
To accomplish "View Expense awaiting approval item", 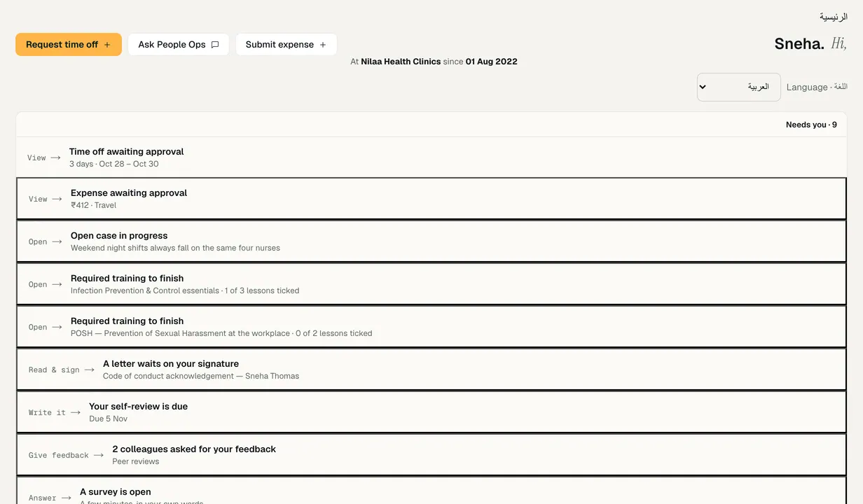I will click(431, 199).
